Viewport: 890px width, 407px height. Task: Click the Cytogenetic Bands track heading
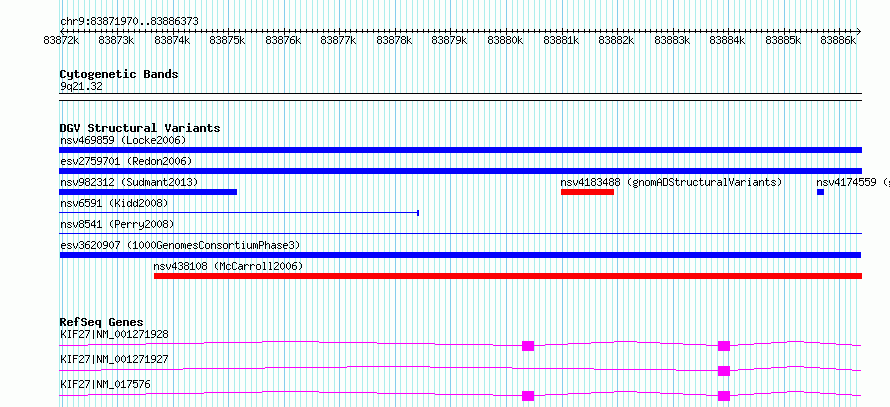coord(119,74)
